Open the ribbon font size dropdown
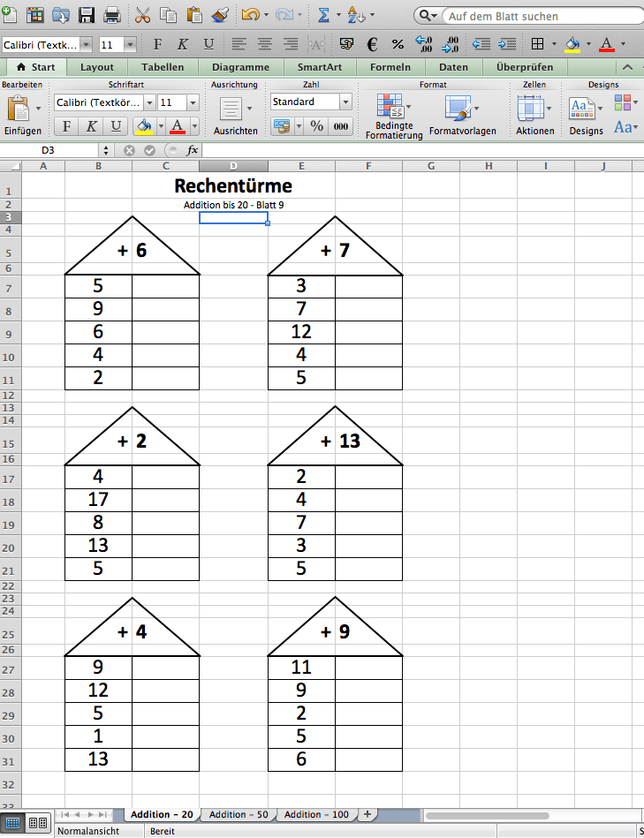Screen dimensions: 644x838 pos(191,102)
